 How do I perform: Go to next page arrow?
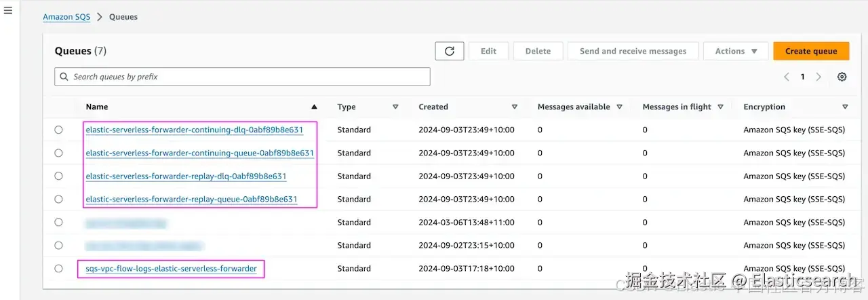pos(818,77)
